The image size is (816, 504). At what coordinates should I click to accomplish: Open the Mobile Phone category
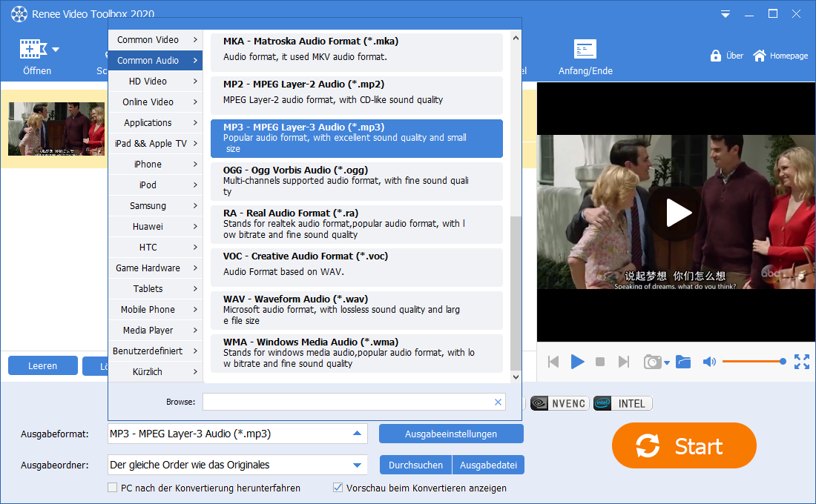coord(155,310)
